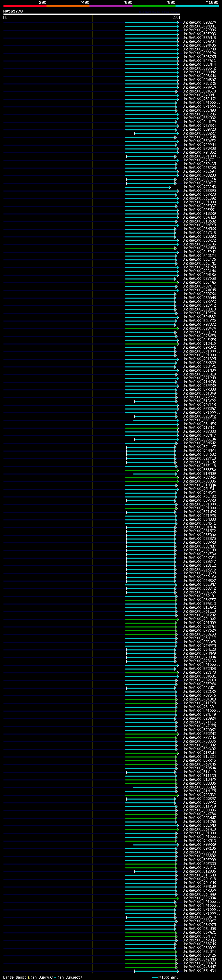Click the purple ~60% legend segment
Screen dimensions: 222x980
coord(111,6)
